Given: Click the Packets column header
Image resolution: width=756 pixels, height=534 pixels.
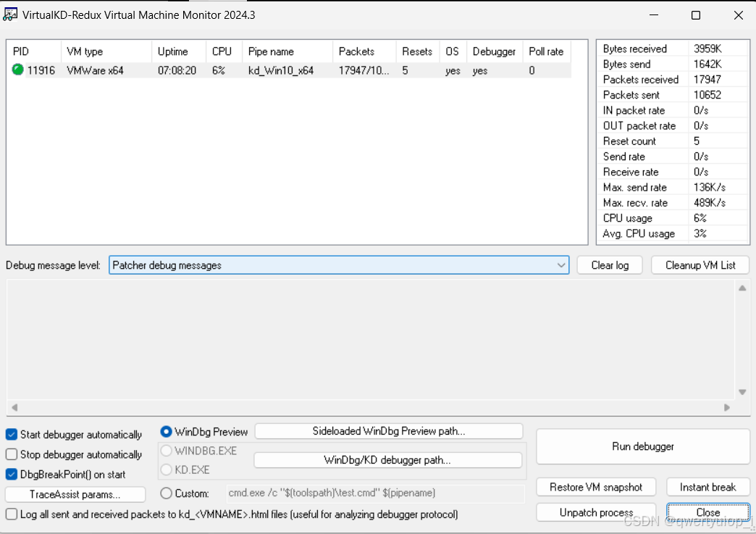Looking at the screenshot, I should point(364,51).
